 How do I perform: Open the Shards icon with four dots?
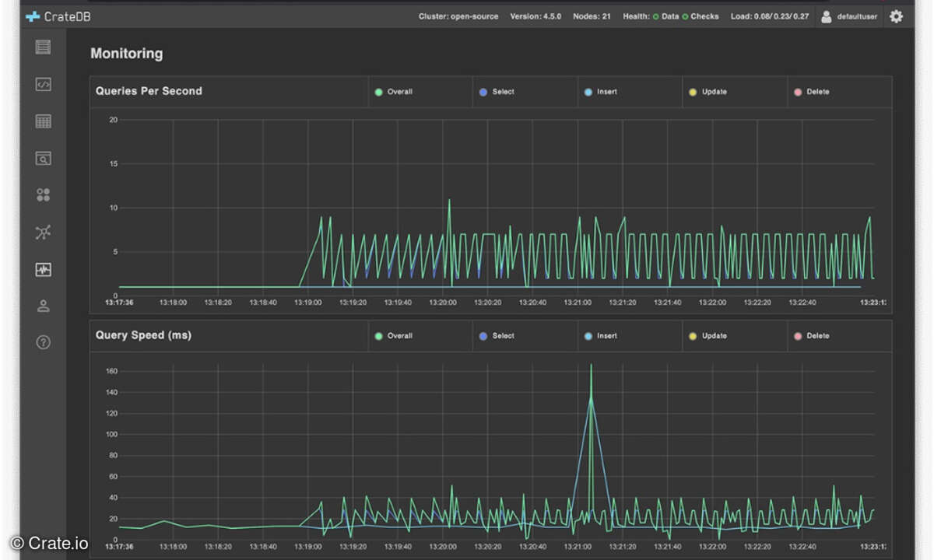click(x=44, y=195)
